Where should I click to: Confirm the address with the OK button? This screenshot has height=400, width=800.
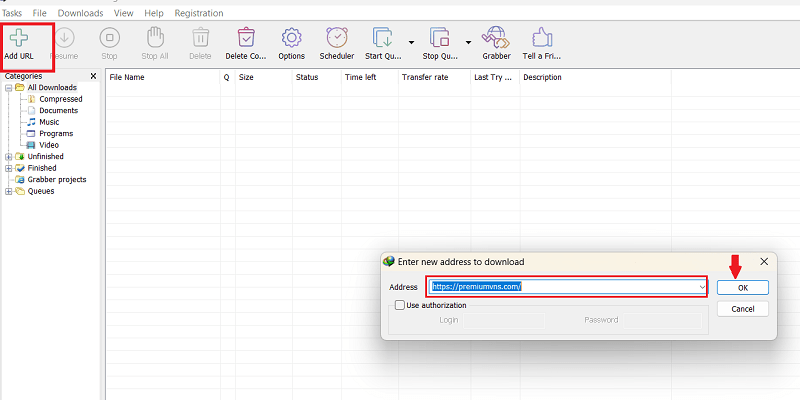[x=743, y=288]
